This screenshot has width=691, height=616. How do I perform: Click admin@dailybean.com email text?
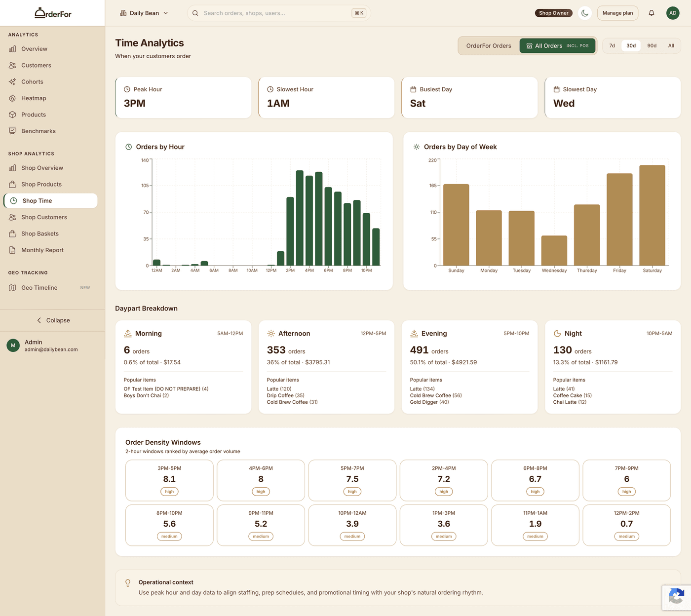pos(51,349)
